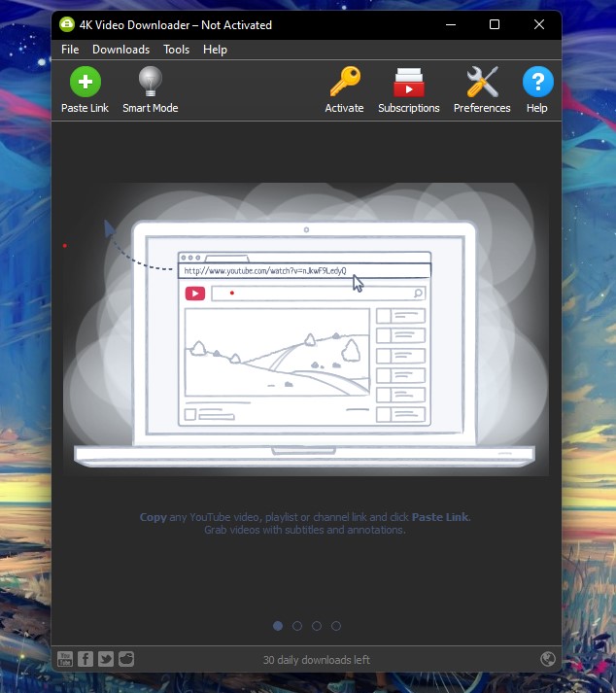Click the green Paste Link button
Image resolution: width=616 pixels, height=693 pixels.
click(x=85, y=84)
